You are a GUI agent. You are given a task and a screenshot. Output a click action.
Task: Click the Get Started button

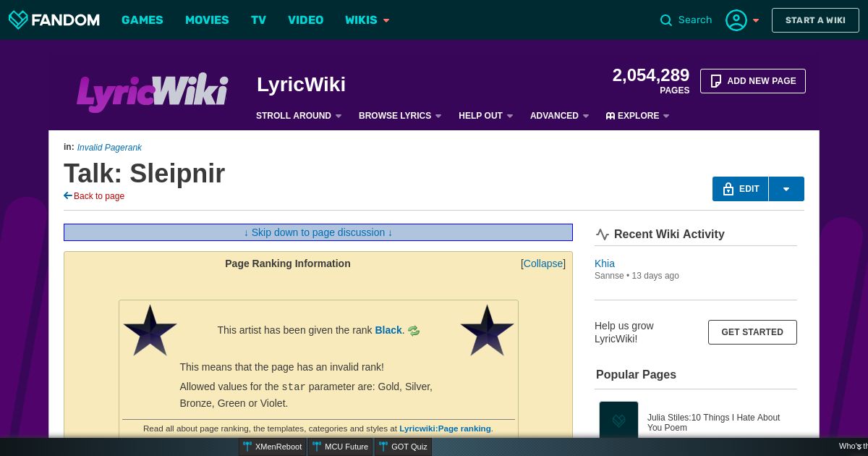click(752, 332)
